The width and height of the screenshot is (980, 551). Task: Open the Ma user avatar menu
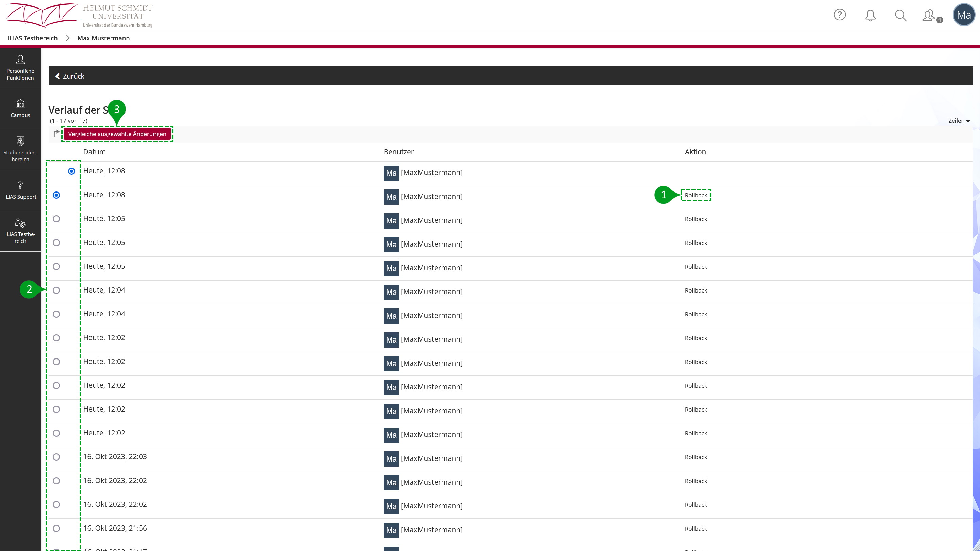pyautogui.click(x=964, y=15)
